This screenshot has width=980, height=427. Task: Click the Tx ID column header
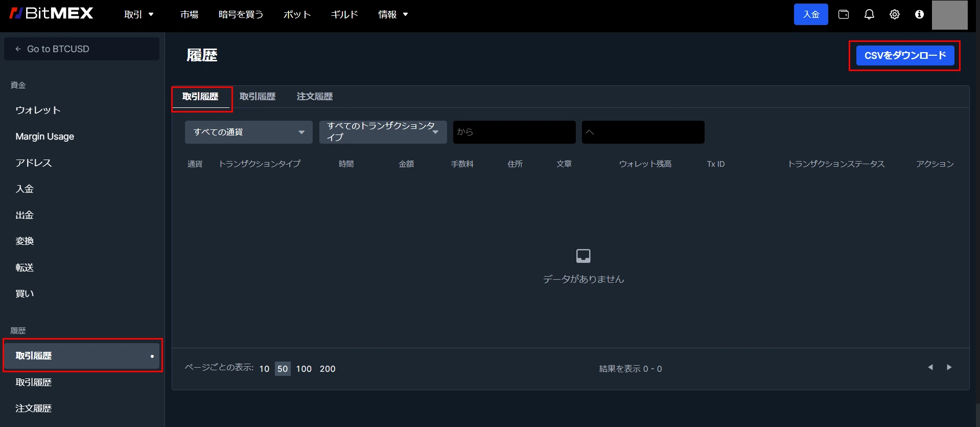coord(716,164)
